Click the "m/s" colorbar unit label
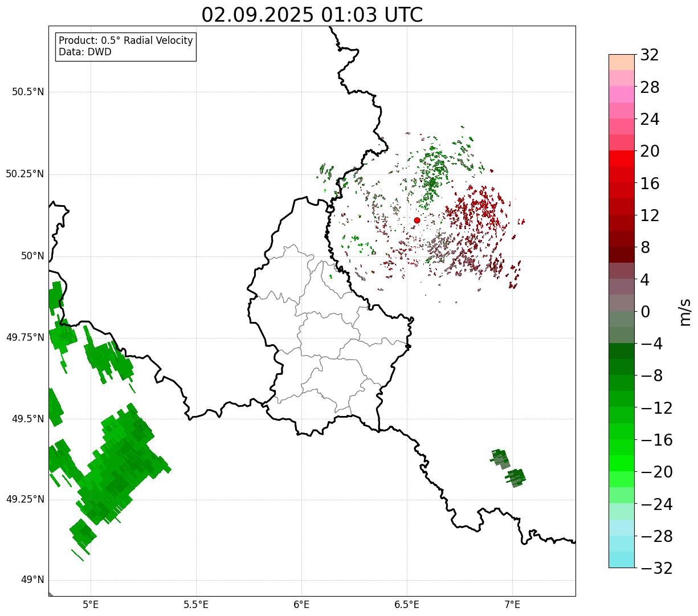This screenshot has height=616, width=698. [x=685, y=312]
